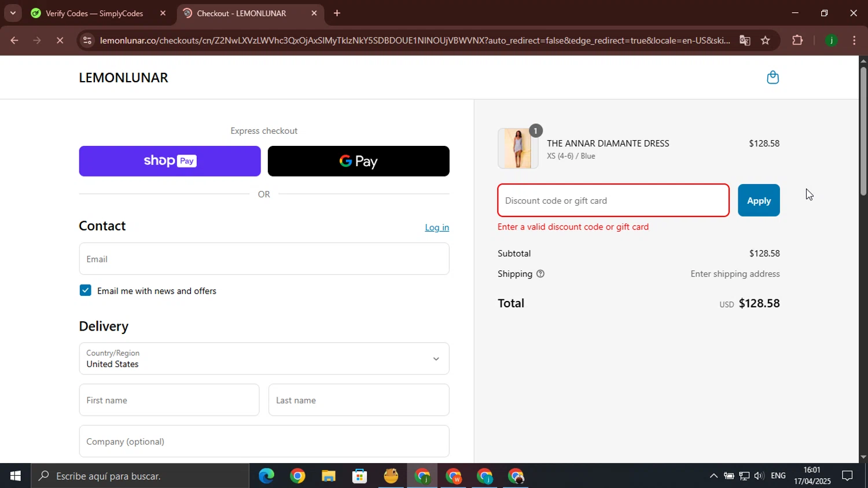Open Microsoft Store from the taskbar
Image resolution: width=868 pixels, height=488 pixels.
pyautogui.click(x=360, y=476)
